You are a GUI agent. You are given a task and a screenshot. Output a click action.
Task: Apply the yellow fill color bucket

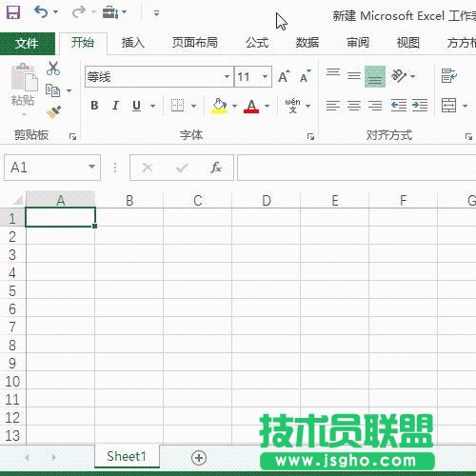coord(220,106)
